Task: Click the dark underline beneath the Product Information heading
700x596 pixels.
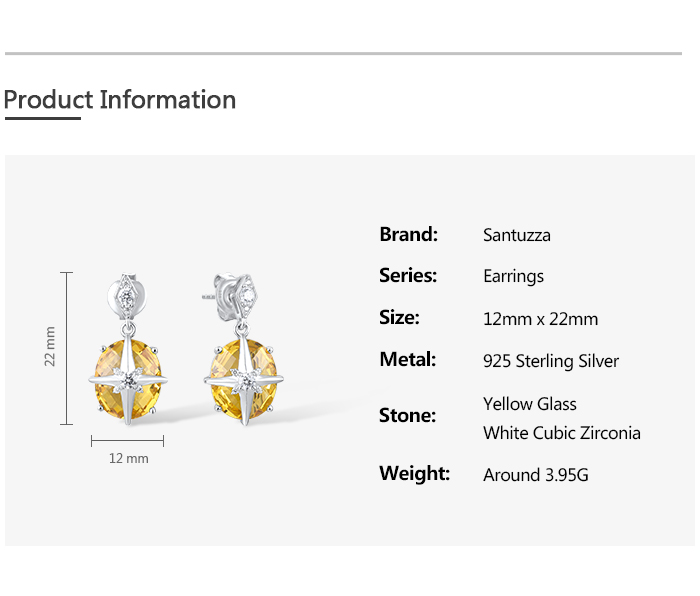Action: click(x=42, y=118)
